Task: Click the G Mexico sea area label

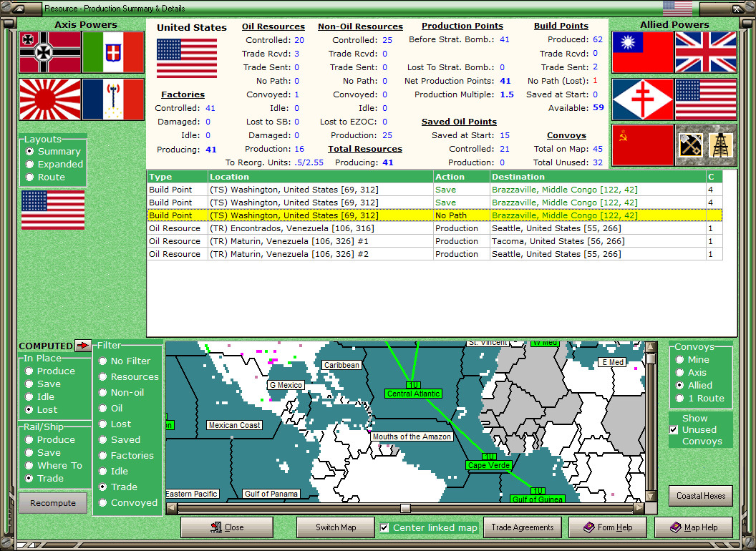Action: (x=286, y=385)
